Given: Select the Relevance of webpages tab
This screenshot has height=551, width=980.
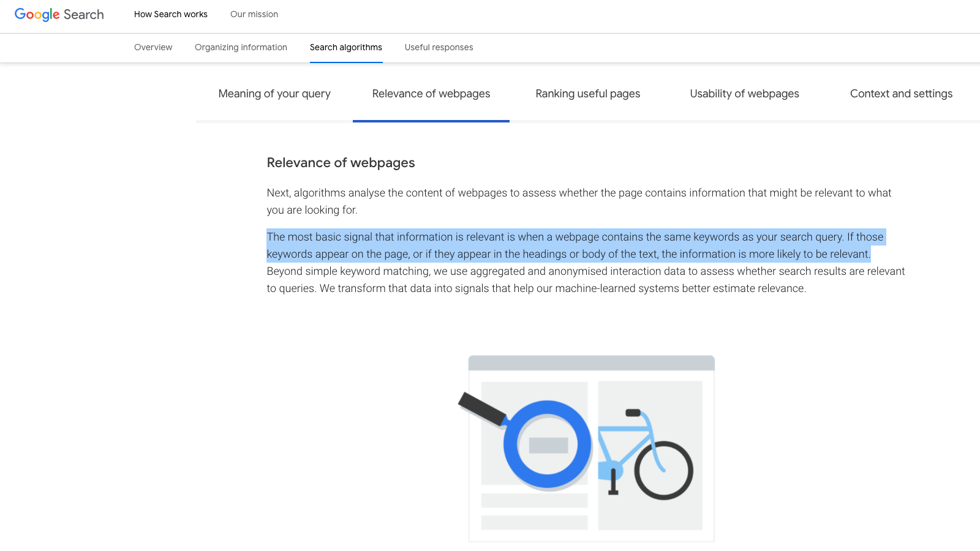Looking at the screenshot, I should (431, 94).
